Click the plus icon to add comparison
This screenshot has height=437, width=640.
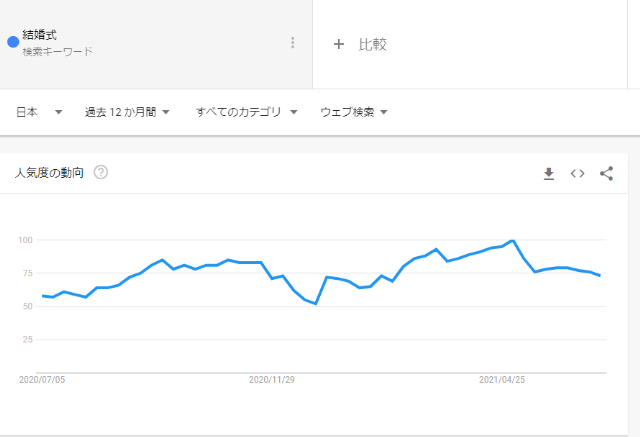pos(339,44)
